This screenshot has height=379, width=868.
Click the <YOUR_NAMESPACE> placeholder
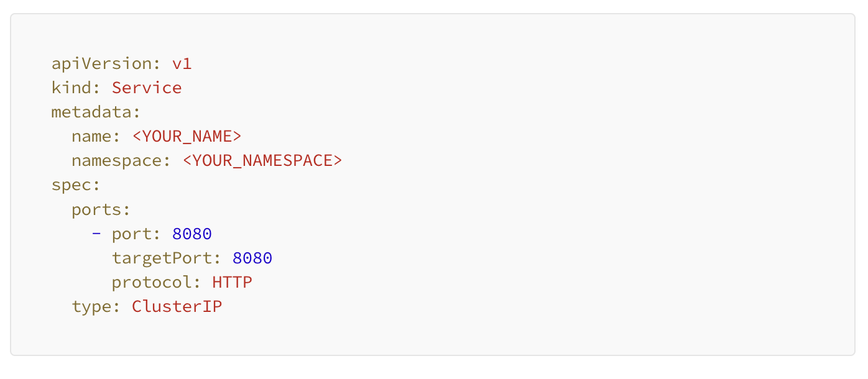click(262, 161)
